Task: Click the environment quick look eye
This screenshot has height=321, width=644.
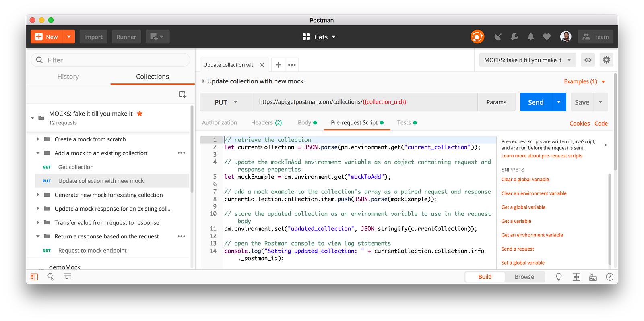Action: click(x=588, y=60)
